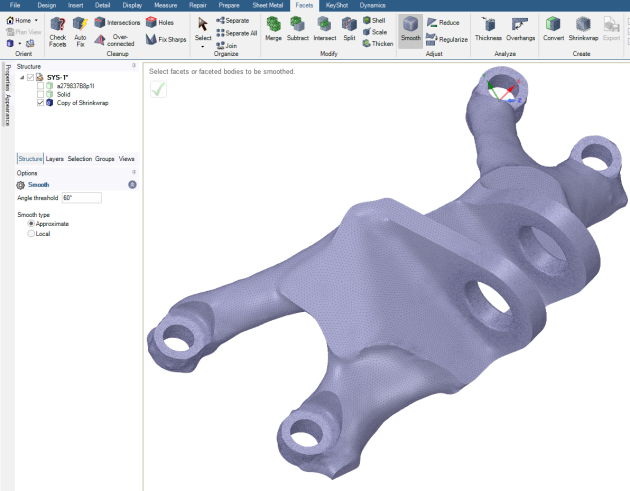Click the Angle threshold input field
Viewport: 630px width, 491px height.
click(81, 198)
